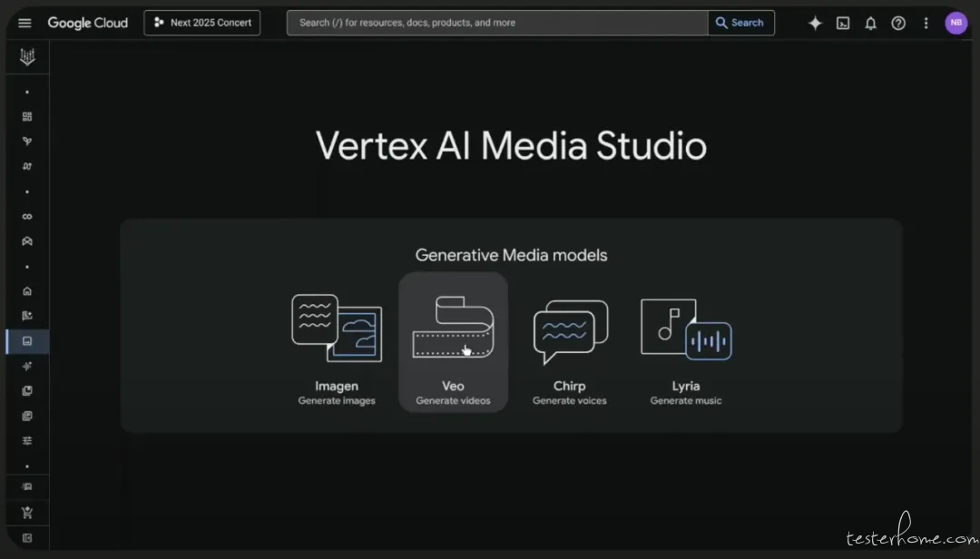The height and width of the screenshot is (559, 980).
Task: Open the stacked notes gallery icon
Action: point(27,416)
